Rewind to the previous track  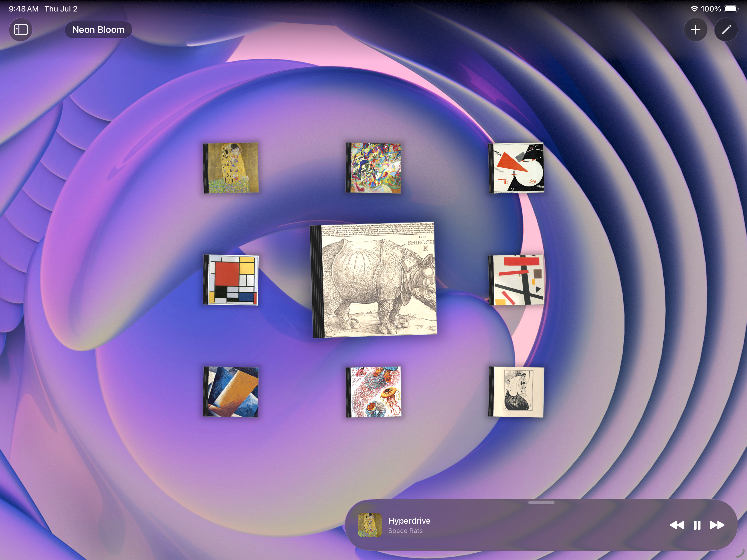pos(676,525)
